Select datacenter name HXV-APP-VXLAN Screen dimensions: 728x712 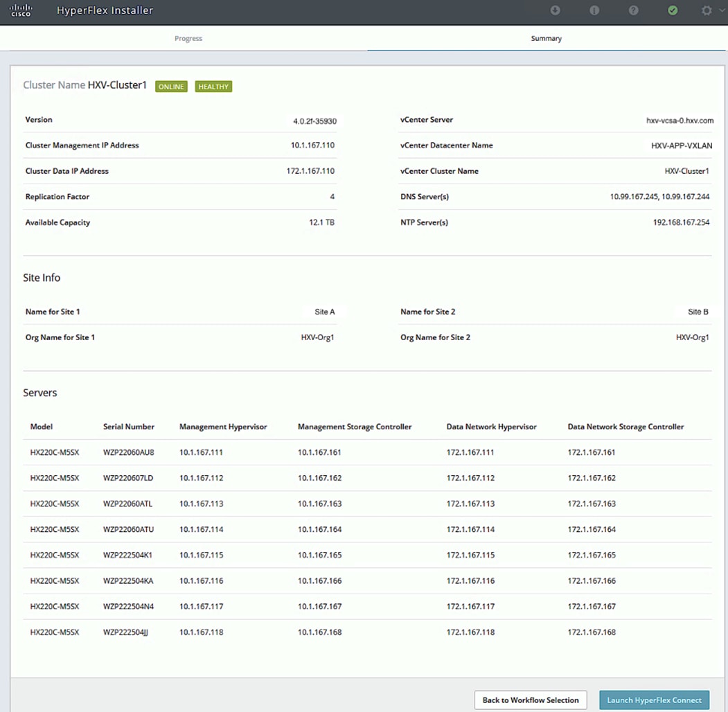point(681,145)
